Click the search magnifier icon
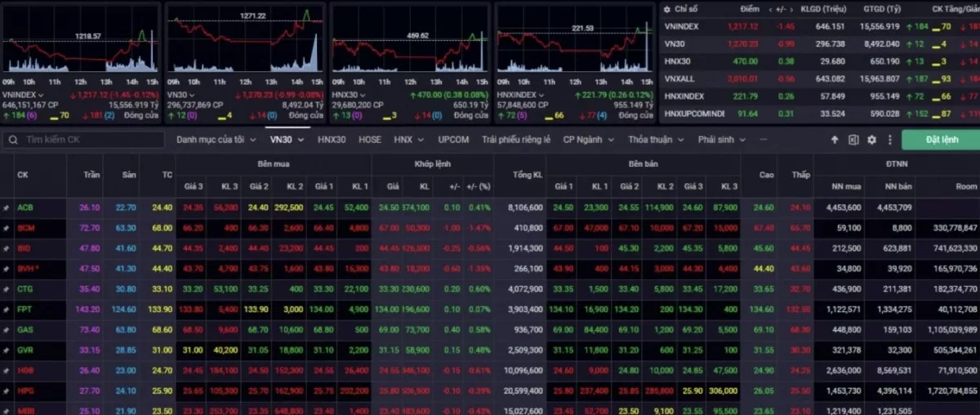Viewport: 980px width, 415px height. point(13,140)
